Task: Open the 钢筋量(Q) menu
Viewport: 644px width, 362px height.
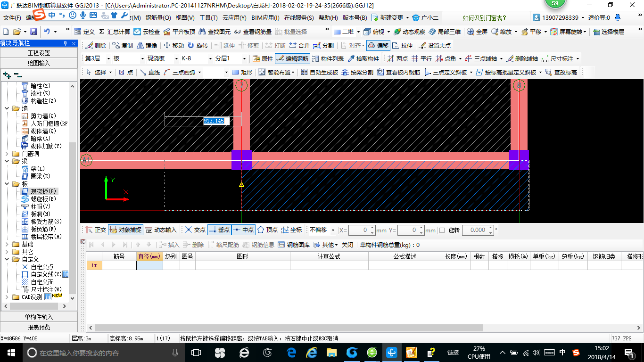Action: 158,18
